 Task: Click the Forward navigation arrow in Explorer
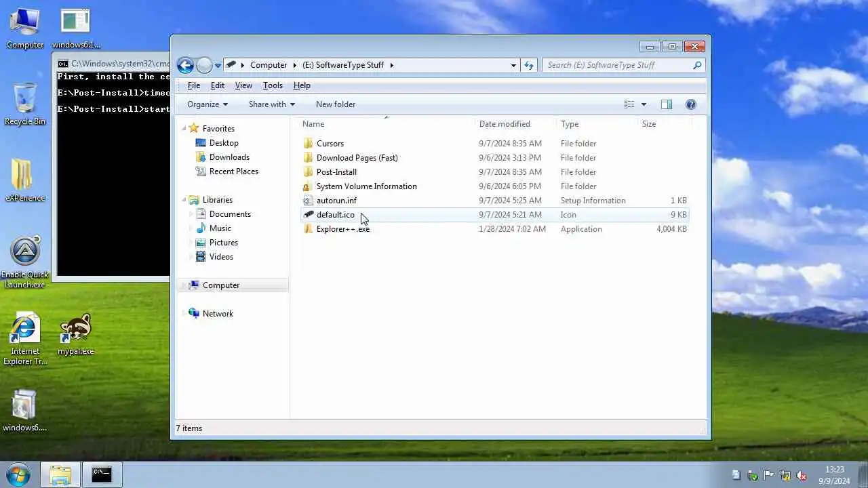tap(204, 65)
